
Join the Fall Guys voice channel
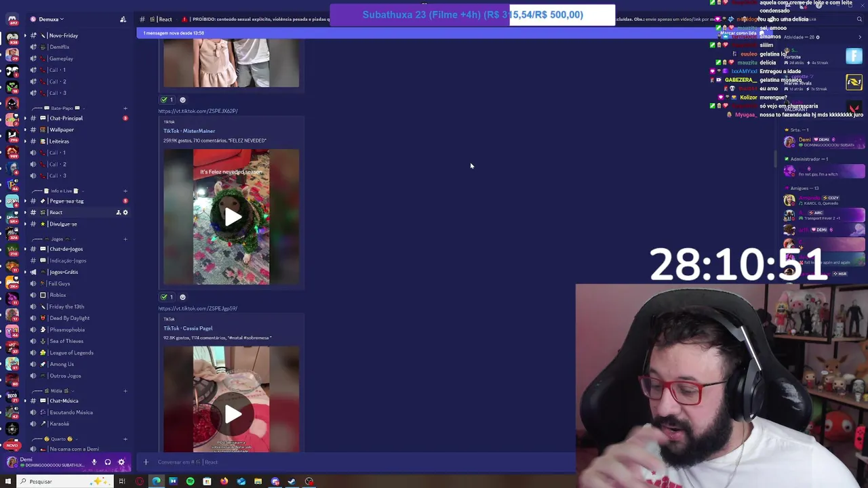pyautogui.click(x=78, y=283)
